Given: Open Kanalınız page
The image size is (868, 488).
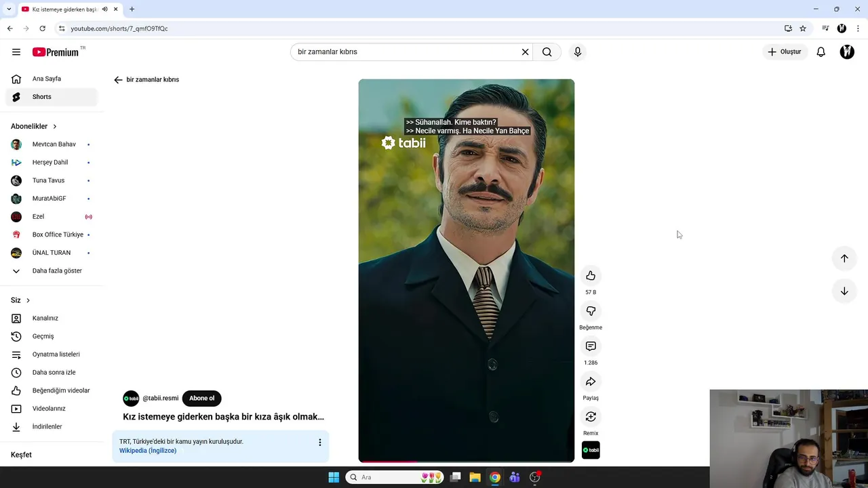Looking at the screenshot, I should [52, 319].
